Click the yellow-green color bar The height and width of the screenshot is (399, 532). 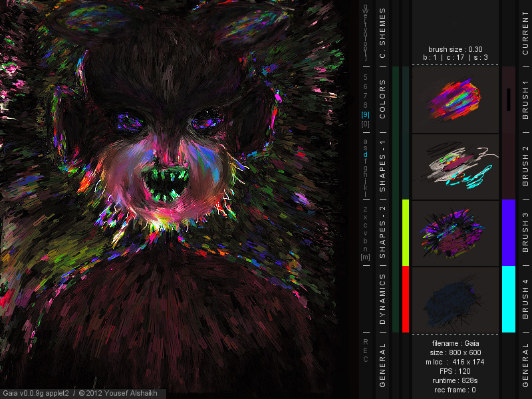(406, 233)
